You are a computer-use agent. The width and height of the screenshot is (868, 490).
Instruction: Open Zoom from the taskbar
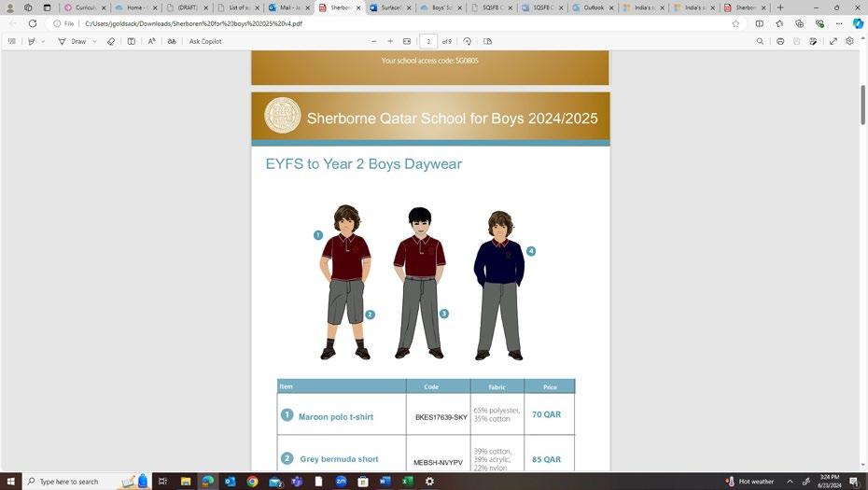341,482
